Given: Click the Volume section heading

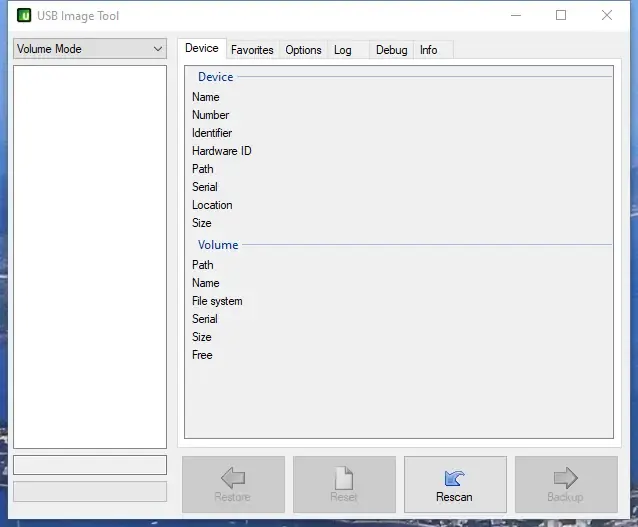Looking at the screenshot, I should (x=218, y=245).
